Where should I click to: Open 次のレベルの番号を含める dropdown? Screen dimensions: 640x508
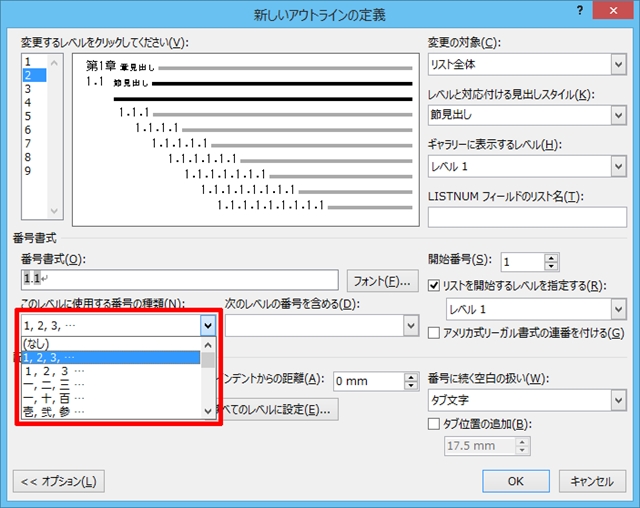click(x=411, y=326)
